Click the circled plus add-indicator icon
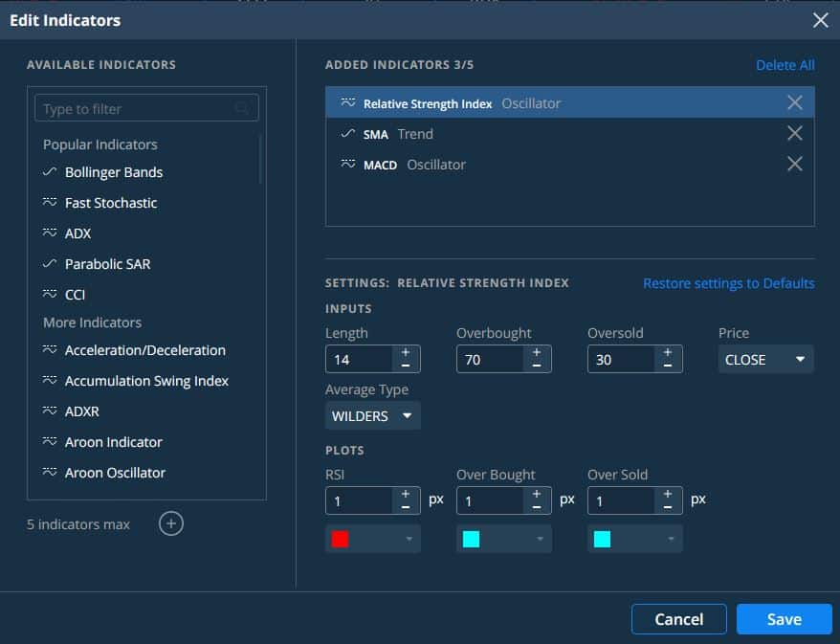Screen dimensions: 840x644 171,523
